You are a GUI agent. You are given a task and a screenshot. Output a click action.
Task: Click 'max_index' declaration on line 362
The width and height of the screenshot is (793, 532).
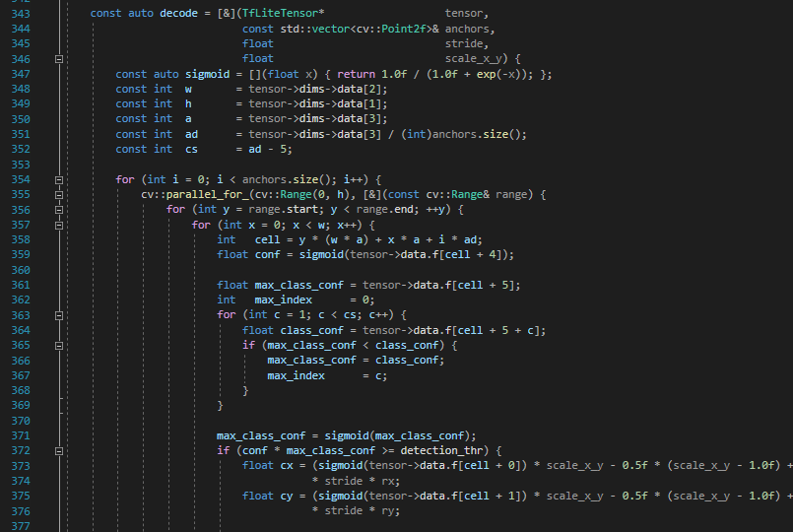(x=284, y=299)
